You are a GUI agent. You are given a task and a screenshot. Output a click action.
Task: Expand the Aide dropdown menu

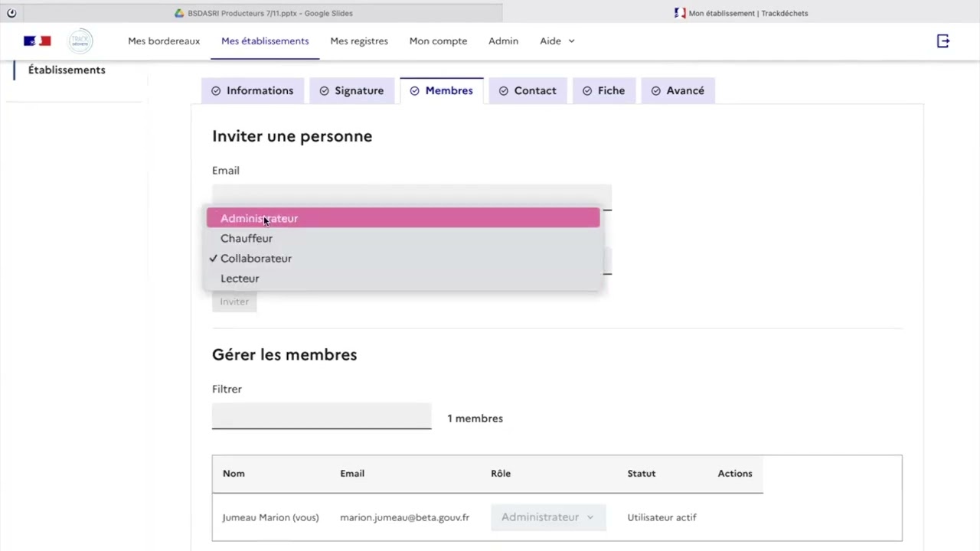pos(557,41)
